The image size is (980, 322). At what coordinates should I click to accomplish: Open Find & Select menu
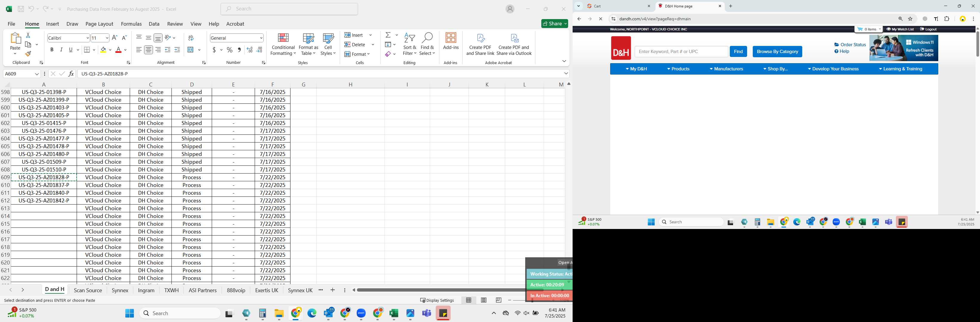[x=427, y=44]
